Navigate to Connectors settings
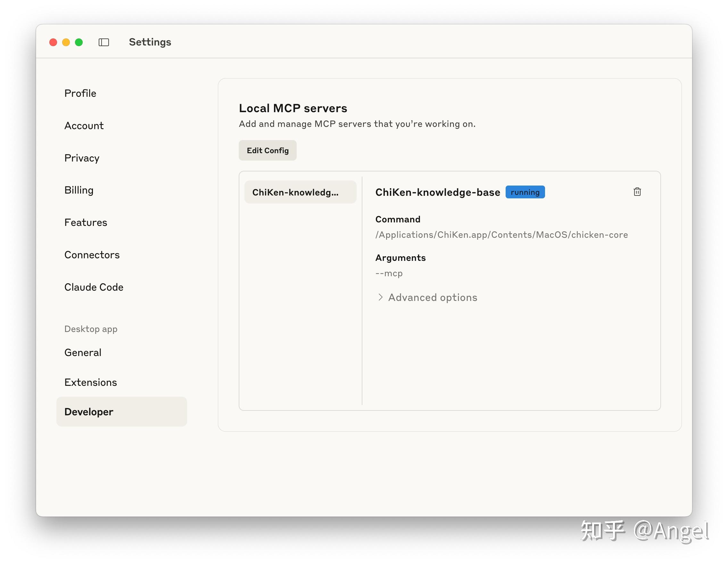Image resolution: width=728 pixels, height=564 pixels. (92, 255)
